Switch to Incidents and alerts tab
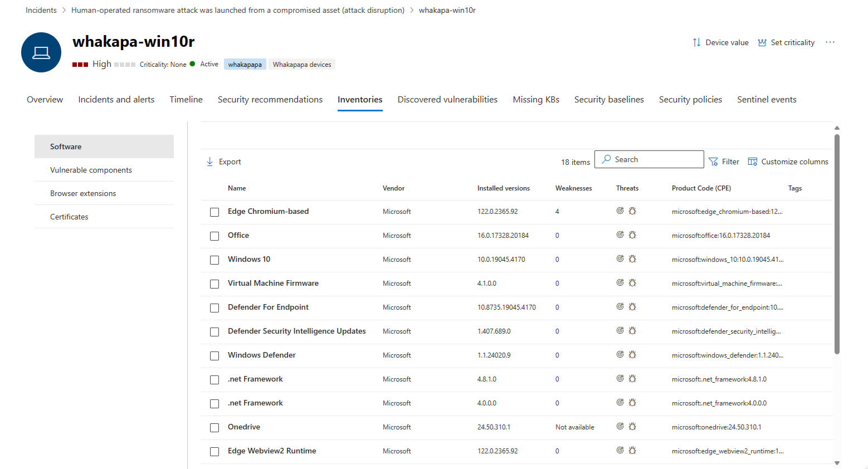868x469 pixels. click(116, 100)
